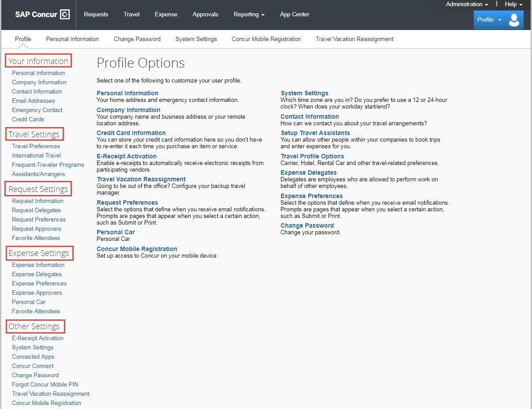Open Expense Delegates in sidebar

point(37,274)
